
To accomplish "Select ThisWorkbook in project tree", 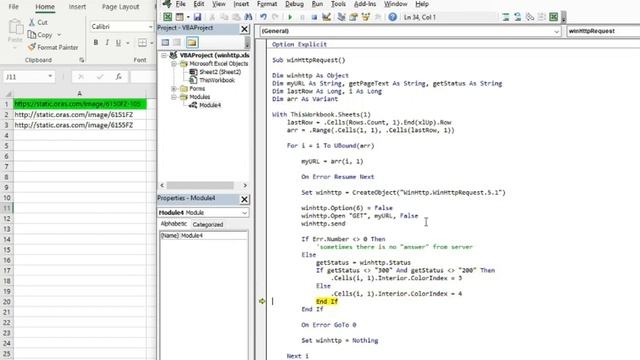I will 217,80.
